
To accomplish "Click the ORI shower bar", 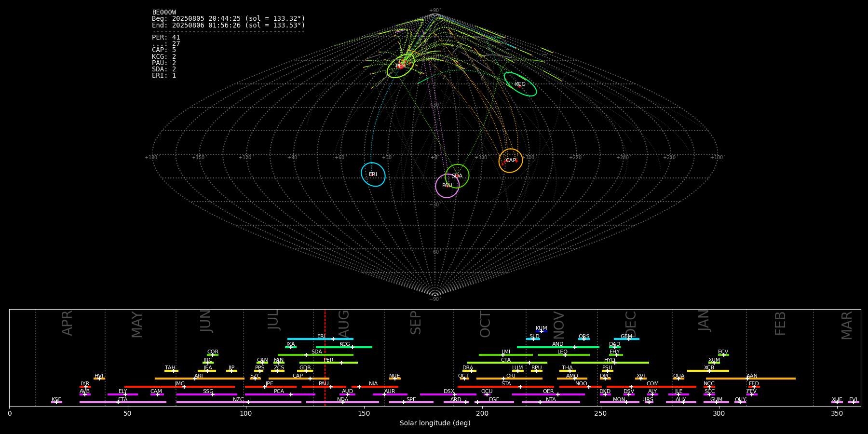I will (x=509, y=379).
